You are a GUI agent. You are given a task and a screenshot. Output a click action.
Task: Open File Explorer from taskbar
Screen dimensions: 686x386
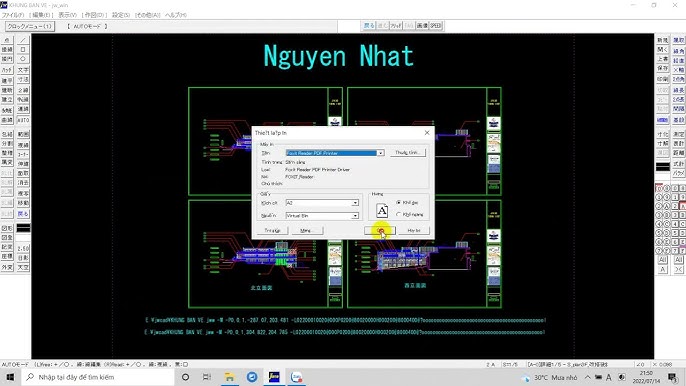[x=229, y=377]
